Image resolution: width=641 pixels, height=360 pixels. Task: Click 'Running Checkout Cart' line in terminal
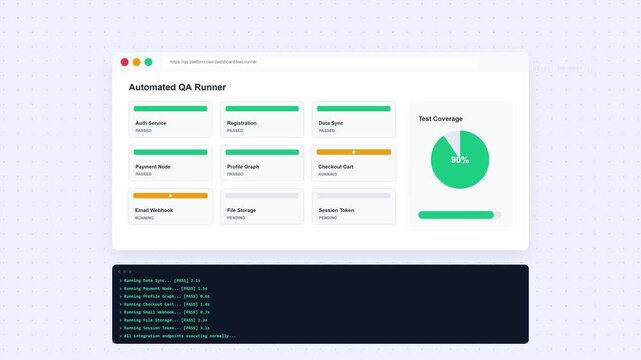coord(164,304)
